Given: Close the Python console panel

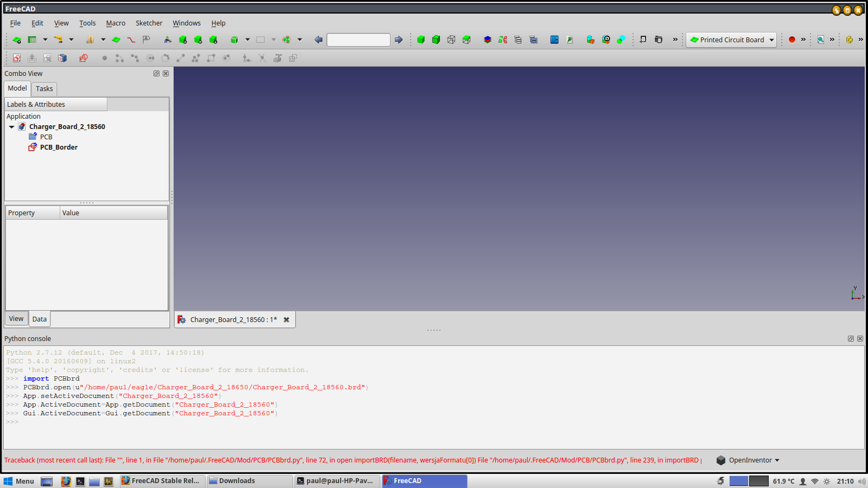Looking at the screenshot, I should click(x=860, y=339).
